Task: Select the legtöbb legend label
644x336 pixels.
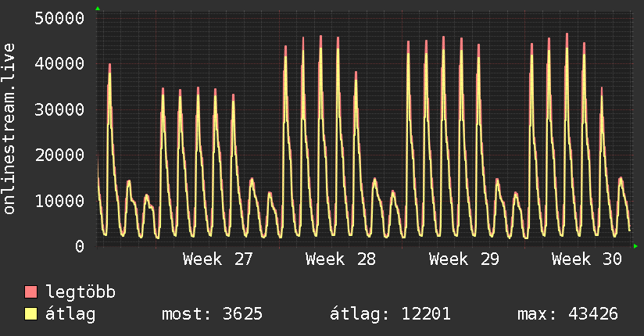Action: pyautogui.click(x=80, y=291)
